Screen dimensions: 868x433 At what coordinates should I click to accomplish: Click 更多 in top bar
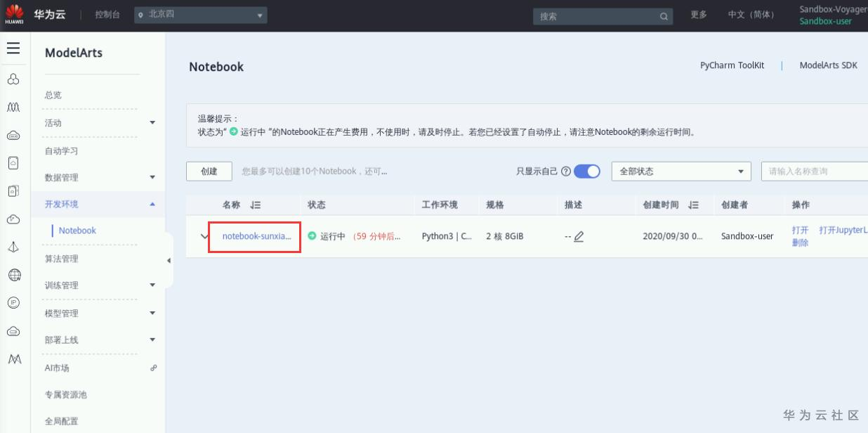tap(699, 15)
